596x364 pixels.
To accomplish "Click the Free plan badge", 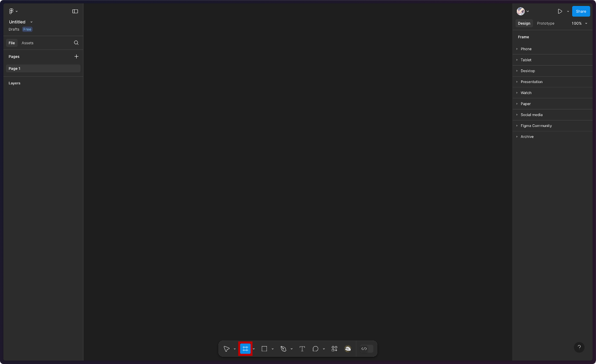I will [27, 29].
